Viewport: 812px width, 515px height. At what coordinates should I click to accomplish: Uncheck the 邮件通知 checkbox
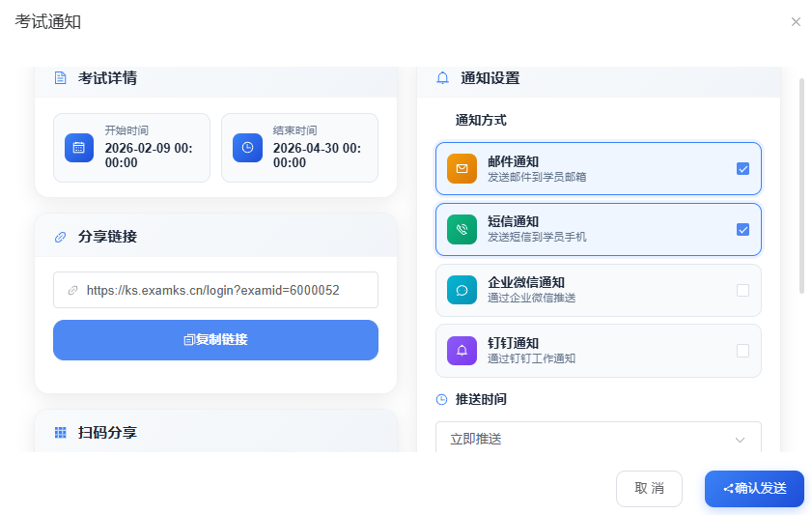pyautogui.click(x=742, y=169)
